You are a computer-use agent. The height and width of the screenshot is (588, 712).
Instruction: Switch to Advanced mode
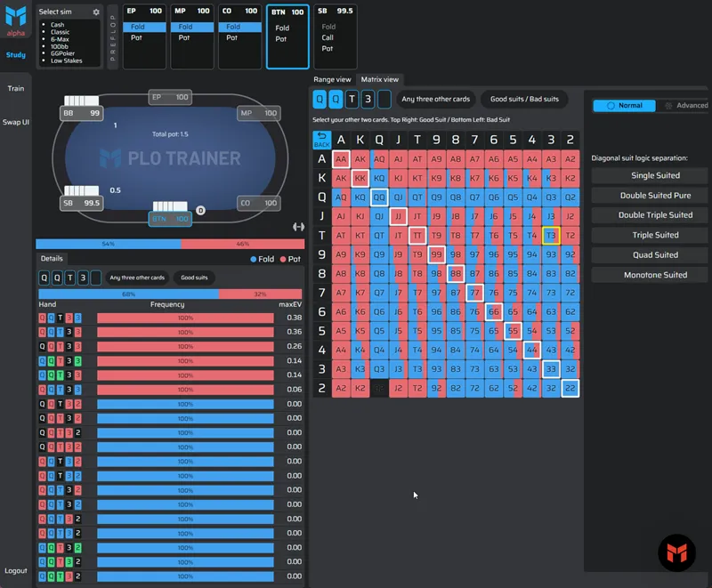pos(686,106)
